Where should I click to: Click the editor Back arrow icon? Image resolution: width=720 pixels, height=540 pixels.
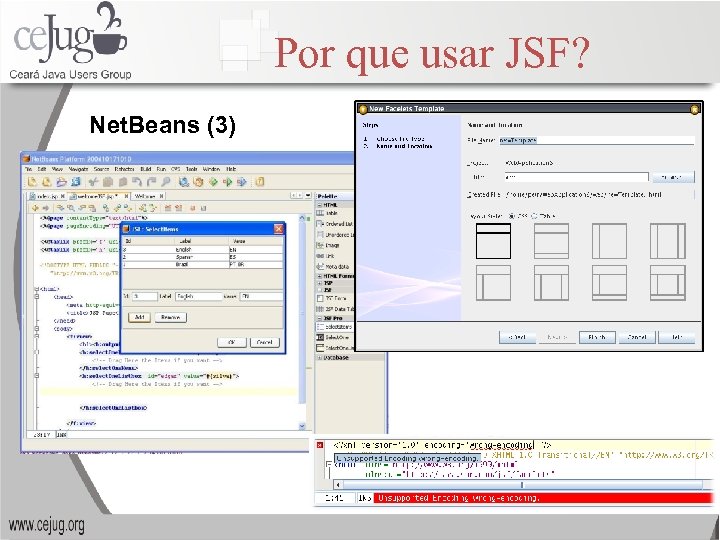(x=35, y=208)
